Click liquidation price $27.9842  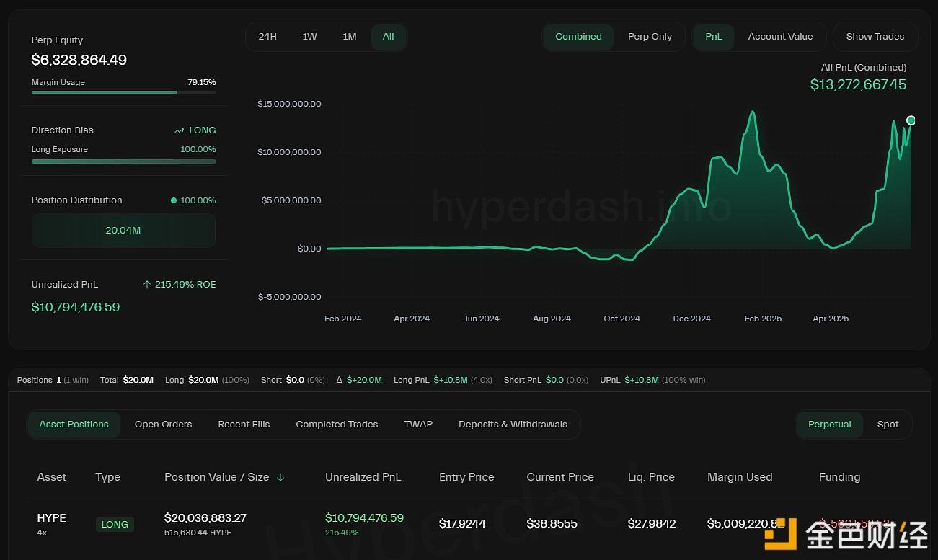(x=652, y=524)
